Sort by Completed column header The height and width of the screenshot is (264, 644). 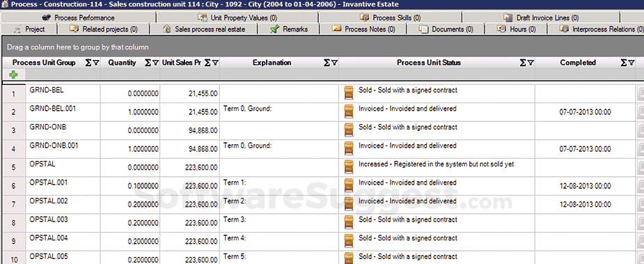[x=578, y=63]
